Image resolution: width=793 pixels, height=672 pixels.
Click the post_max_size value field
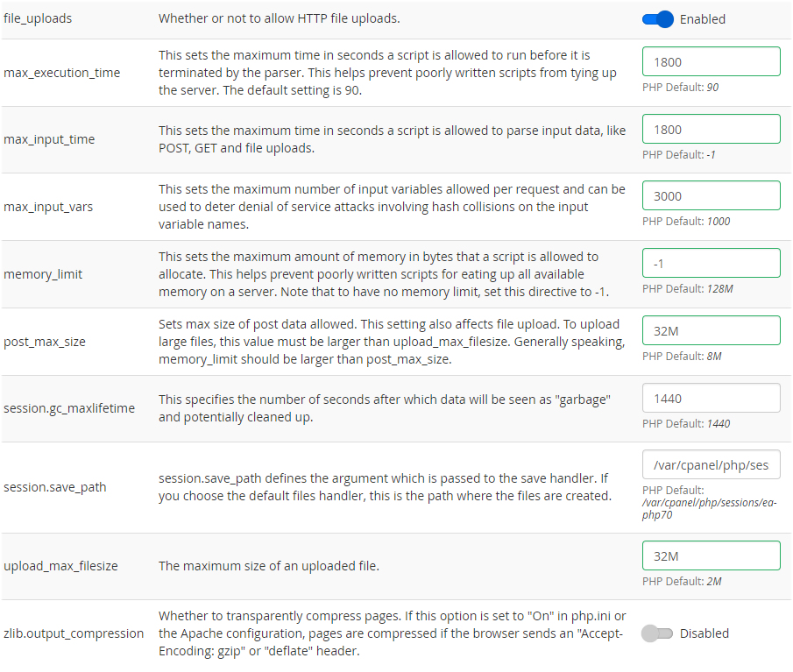coord(711,330)
